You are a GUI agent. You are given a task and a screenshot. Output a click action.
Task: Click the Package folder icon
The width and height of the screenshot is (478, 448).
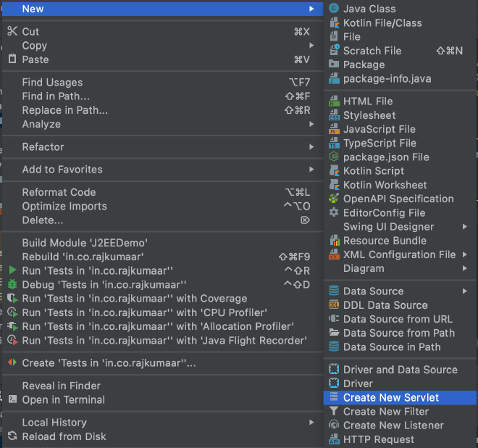point(334,64)
